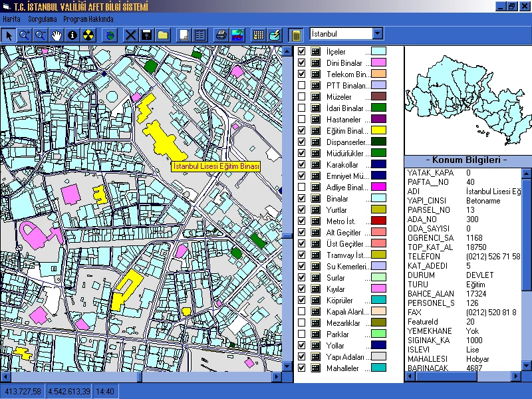The image size is (532, 399).
Task: Check the Hastaneler layer checkbox
Action: [301, 119]
